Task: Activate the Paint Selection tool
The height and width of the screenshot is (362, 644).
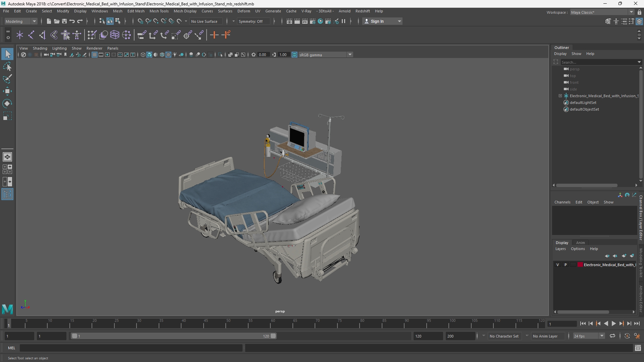Action: pos(7,79)
